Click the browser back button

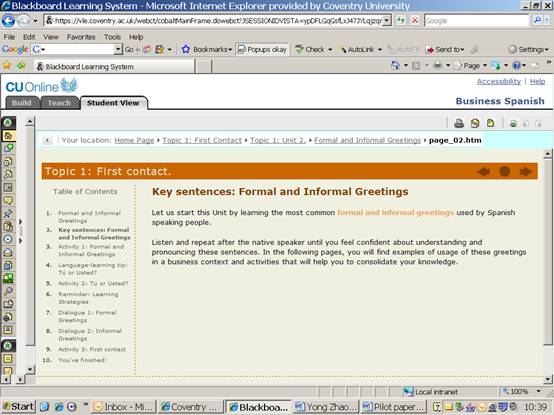tap(8, 21)
